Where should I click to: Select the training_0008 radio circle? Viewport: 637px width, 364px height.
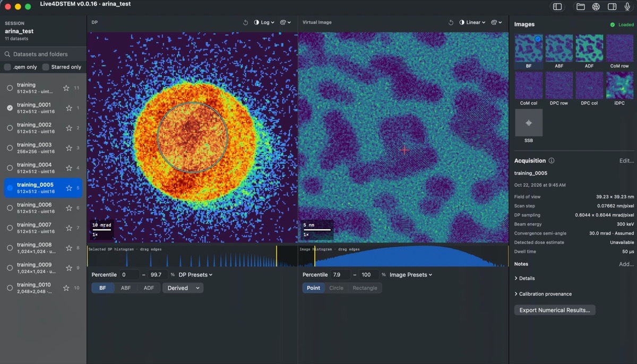10,248
